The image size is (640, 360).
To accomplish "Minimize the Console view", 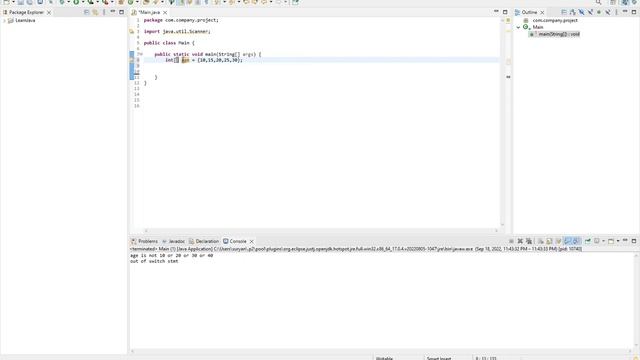I will pos(625,241).
